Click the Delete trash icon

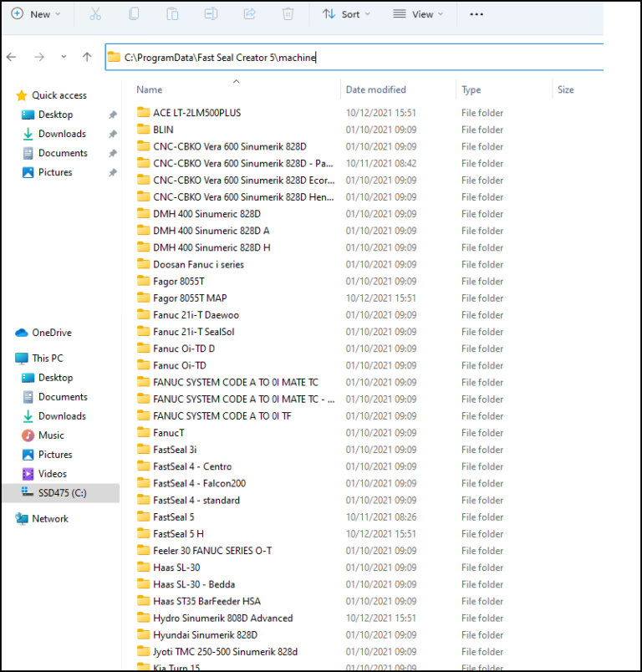click(x=288, y=14)
